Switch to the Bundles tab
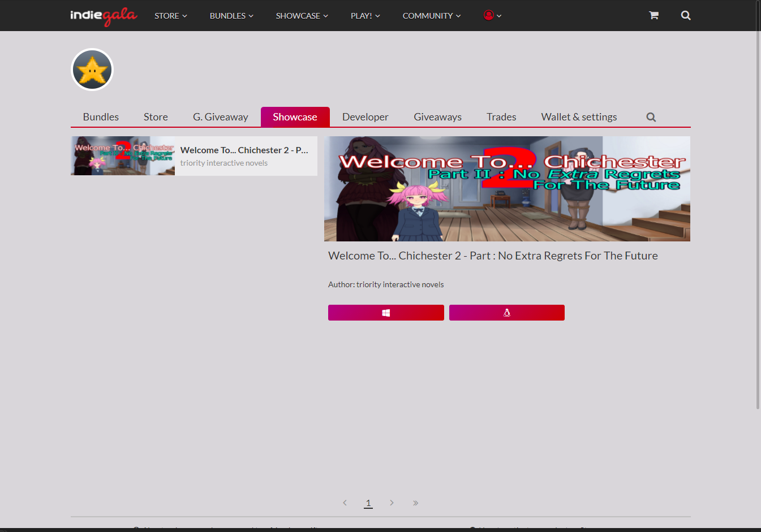Image resolution: width=761 pixels, height=532 pixels. (101, 117)
